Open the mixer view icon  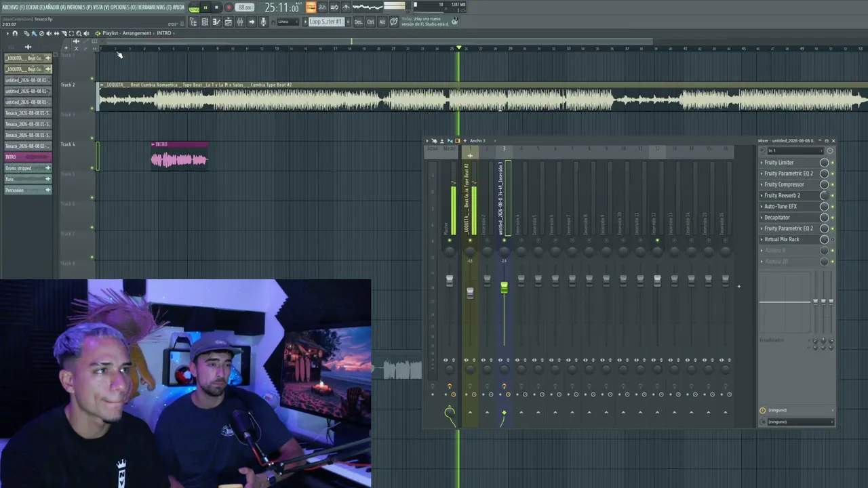pos(239,22)
